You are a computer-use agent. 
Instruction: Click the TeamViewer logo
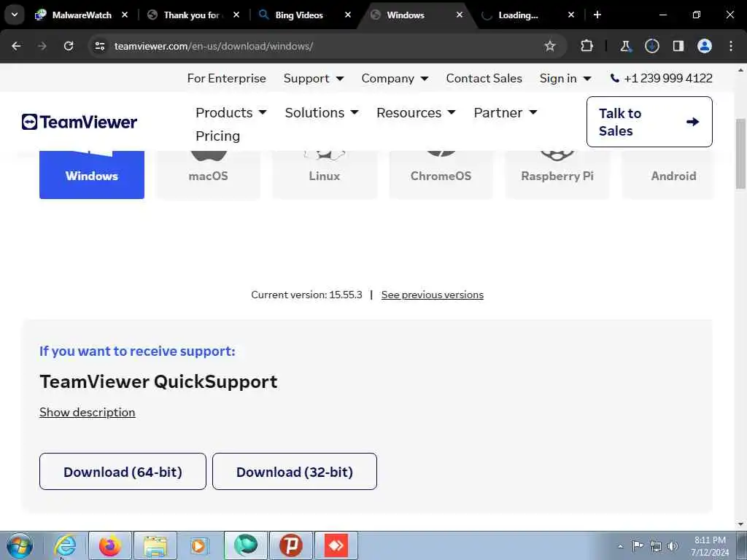tap(79, 122)
